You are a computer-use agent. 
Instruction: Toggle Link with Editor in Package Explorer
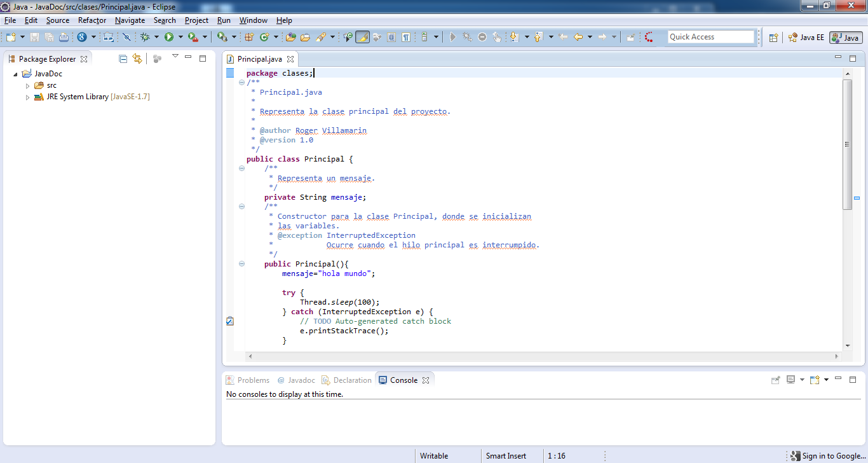(x=137, y=59)
